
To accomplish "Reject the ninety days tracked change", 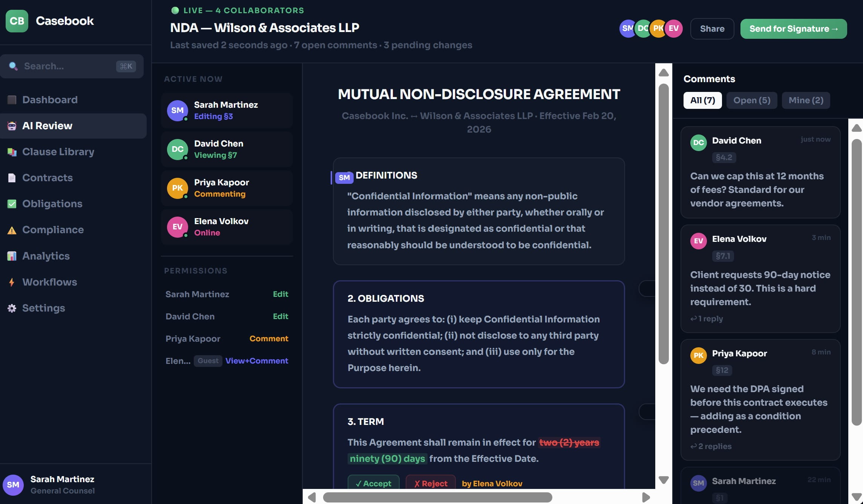I will coord(431,483).
